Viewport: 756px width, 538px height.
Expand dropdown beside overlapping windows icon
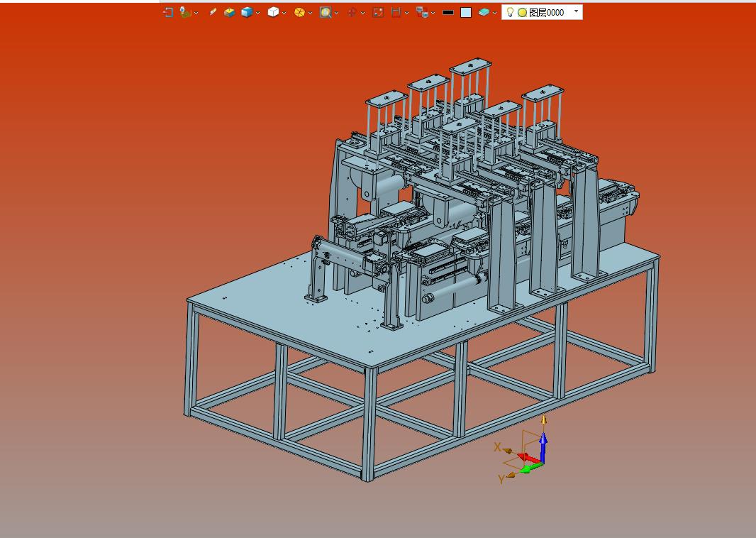(x=433, y=13)
